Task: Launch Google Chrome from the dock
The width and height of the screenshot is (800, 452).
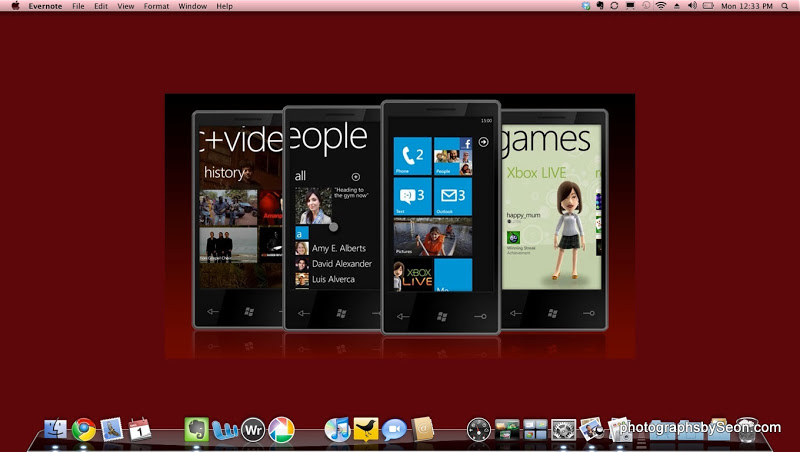Action: coord(84,429)
